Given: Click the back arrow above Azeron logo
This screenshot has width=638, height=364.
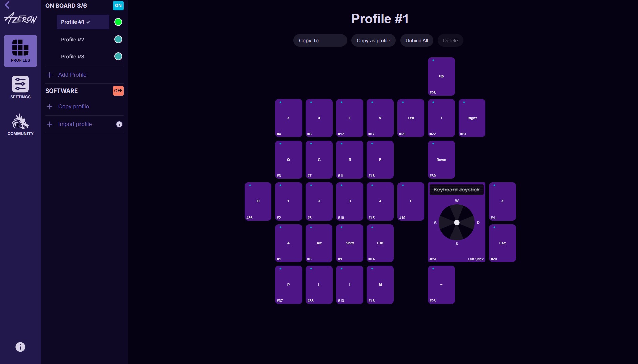Looking at the screenshot, I should point(7,5).
